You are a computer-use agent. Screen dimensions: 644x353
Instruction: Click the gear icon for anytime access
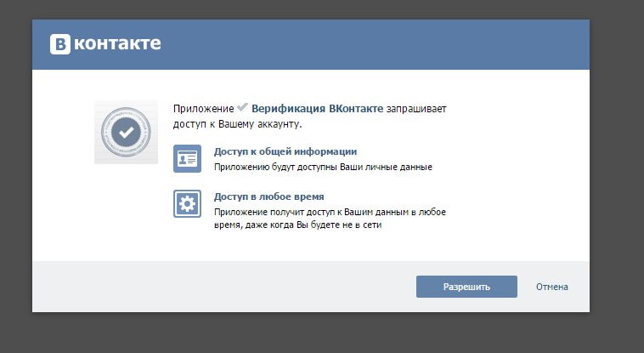pyautogui.click(x=187, y=203)
